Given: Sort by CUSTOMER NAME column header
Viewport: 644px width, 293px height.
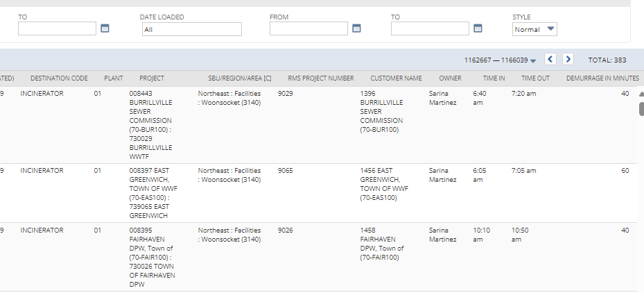Looking at the screenshot, I should coord(396,78).
